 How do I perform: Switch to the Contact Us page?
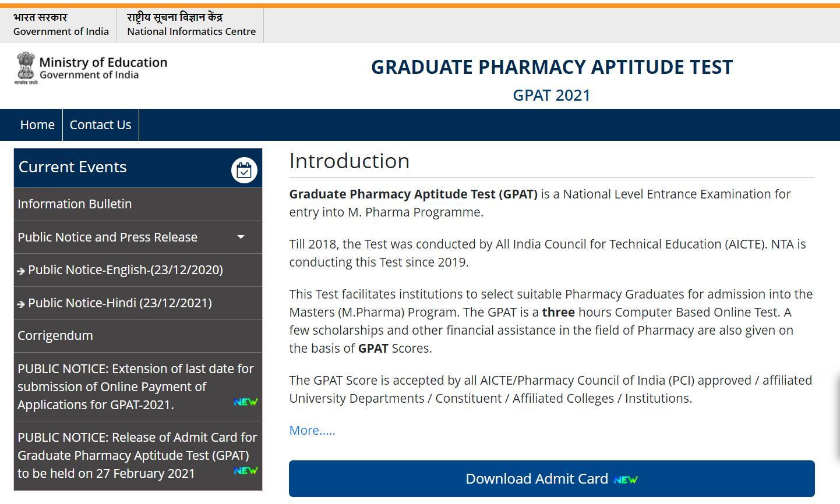click(100, 125)
